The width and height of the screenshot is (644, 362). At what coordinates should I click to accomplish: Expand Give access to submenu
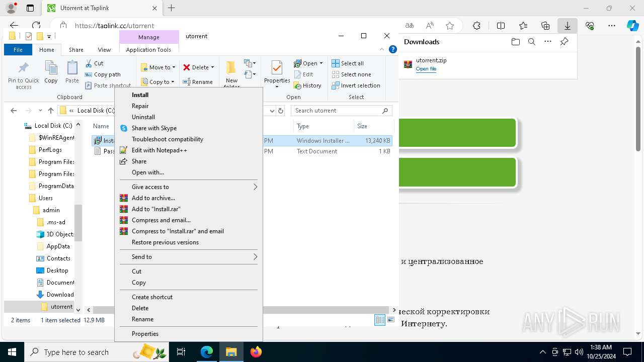(189, 187)
